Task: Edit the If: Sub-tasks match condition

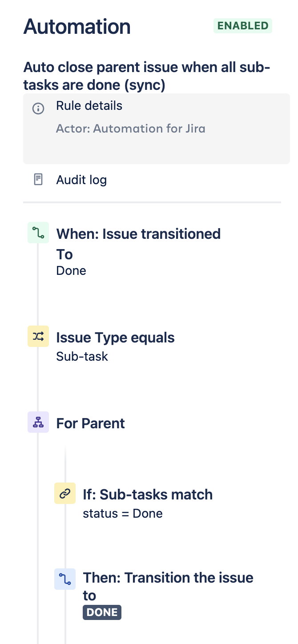Action: 148,503
